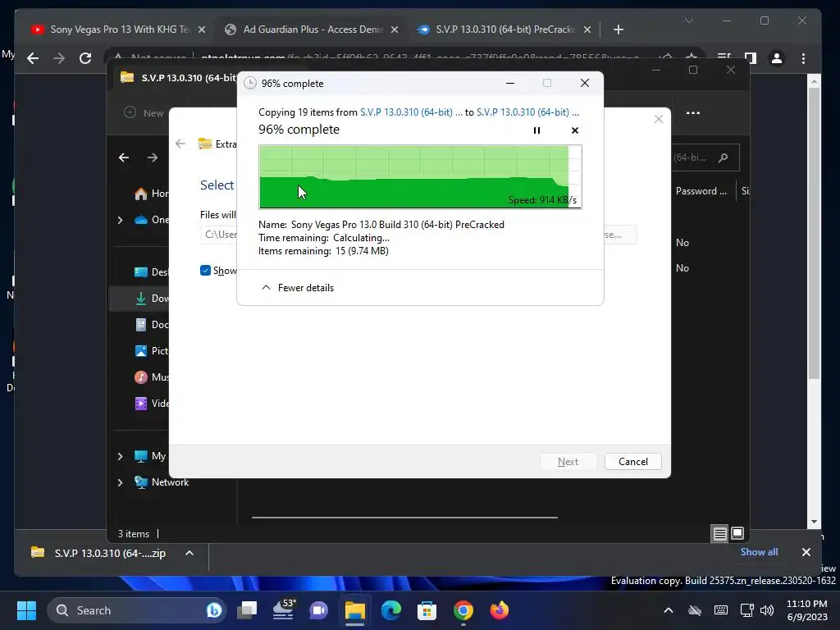
Task: Open the destination folder link after 'to'
Action: [x=527, y=112]
